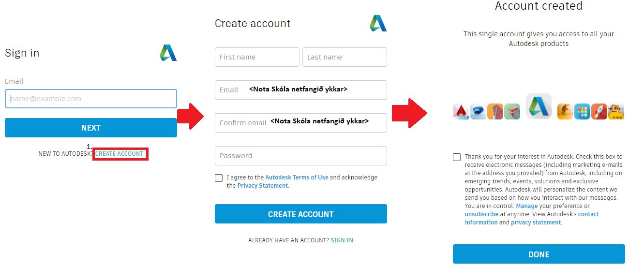Screen dimensions: 644x267
Task: Check the agree to Terms of Use checkbox
Action: click(219, 178)
